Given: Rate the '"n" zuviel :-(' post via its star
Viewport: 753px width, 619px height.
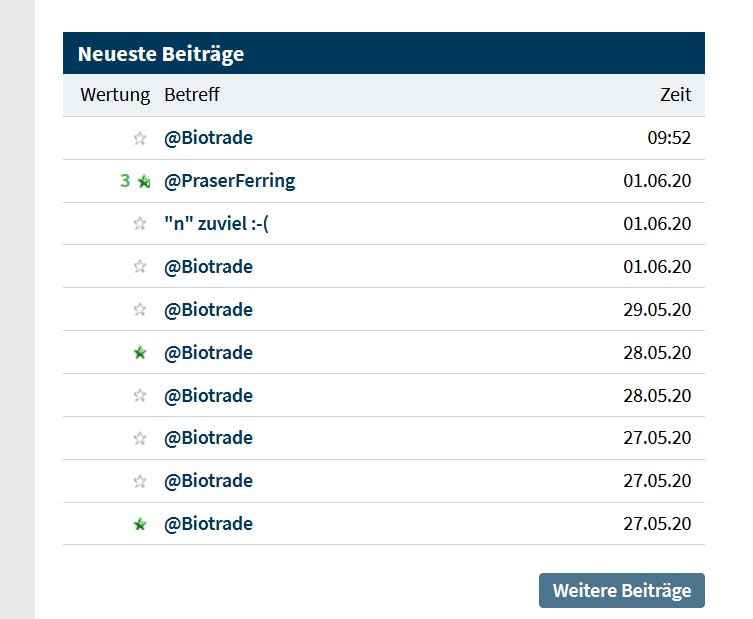Looking at the screenshot, I should tap(140, 224).
